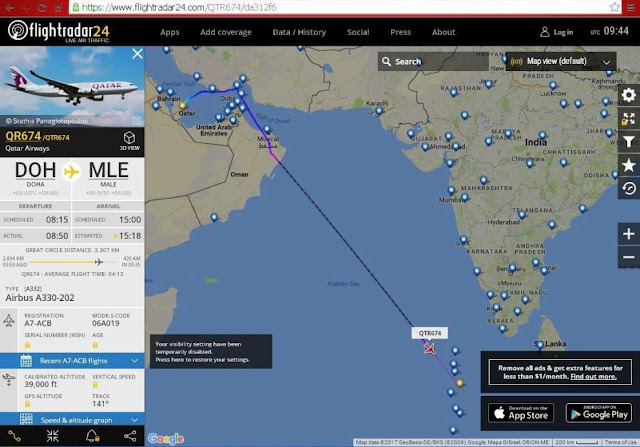Click the flight progress bar plane marker
This screenshot has height=447, width=640.
(x=98, y=262)
